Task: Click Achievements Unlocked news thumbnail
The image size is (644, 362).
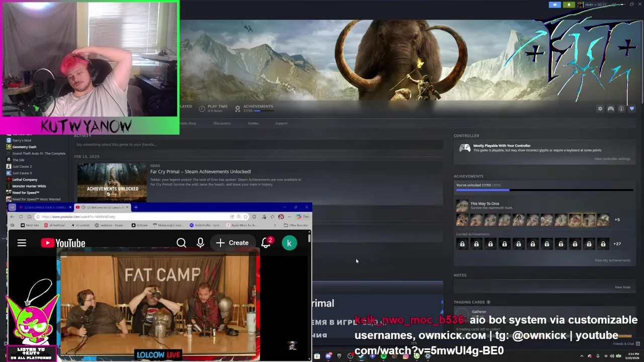Action: coord(112,182)
